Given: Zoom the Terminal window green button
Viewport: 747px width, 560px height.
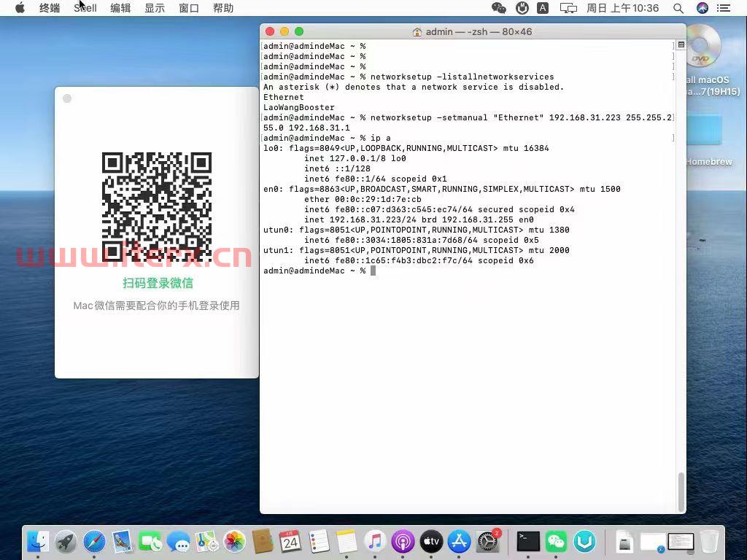Looking at the screenshot, I should point(299,31).
